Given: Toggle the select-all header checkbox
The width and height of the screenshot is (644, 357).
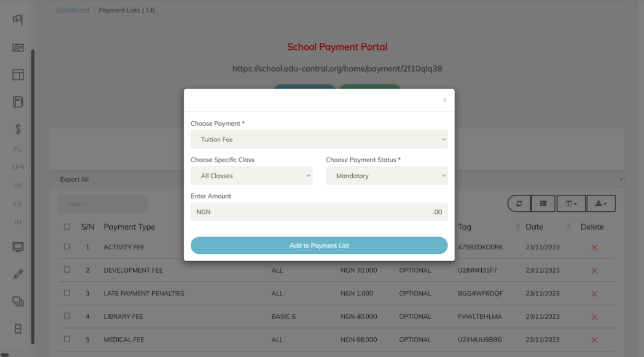Looking at the screenshot, I should click(67, 227).
